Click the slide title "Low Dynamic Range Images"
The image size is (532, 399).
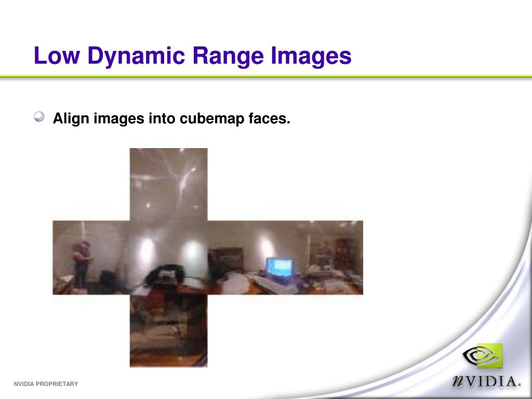(x=192, y=56)
